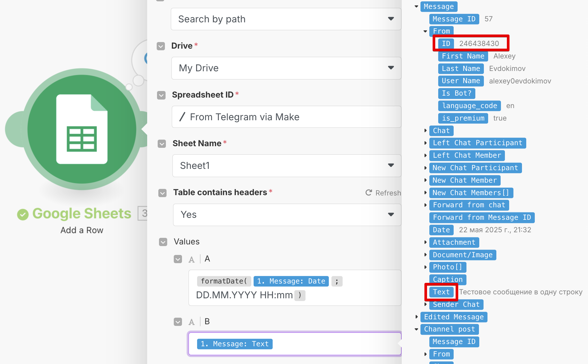Viewport: 588px width, 364px height.
Task: Select the ID variable under From
Action: [446, 44]
